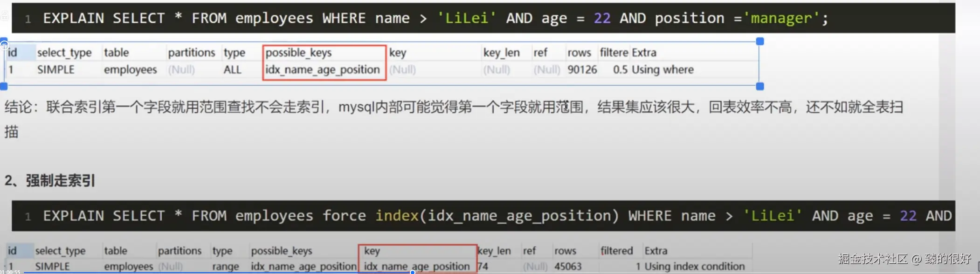Image resolution: width=980 pixels, height=274 pixels.
Task: Click the '0.5' filtered cell
Action: [620, 70]
